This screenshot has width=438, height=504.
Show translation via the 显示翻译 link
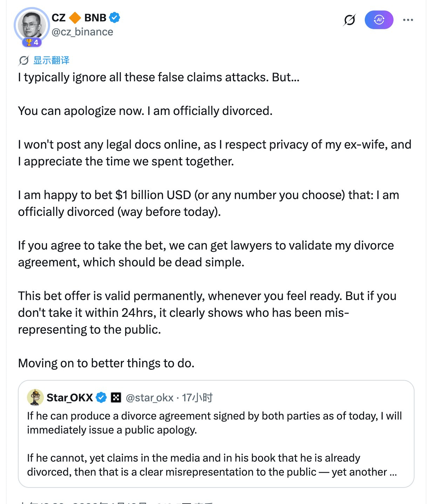[52, 61]
